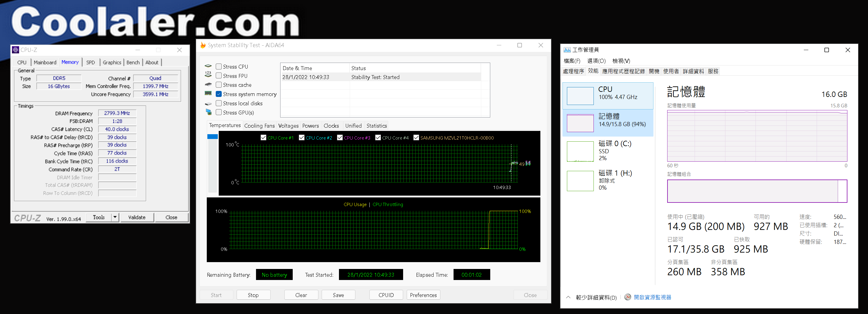Toggle CPU Core #1 graph checkbox
The width and height of the screenshot is (868, 314).
point(263,137)
